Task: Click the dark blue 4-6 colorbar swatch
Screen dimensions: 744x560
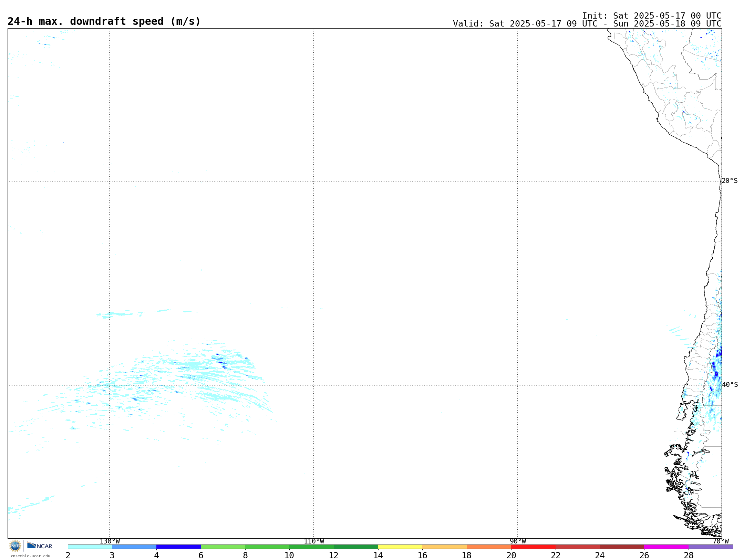Action: 179,547
